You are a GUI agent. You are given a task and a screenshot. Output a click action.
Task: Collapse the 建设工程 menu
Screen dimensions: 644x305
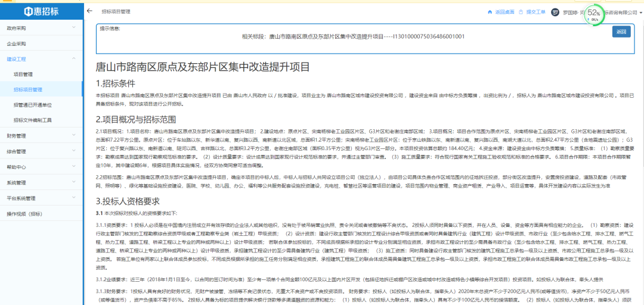tap(74, 59)
